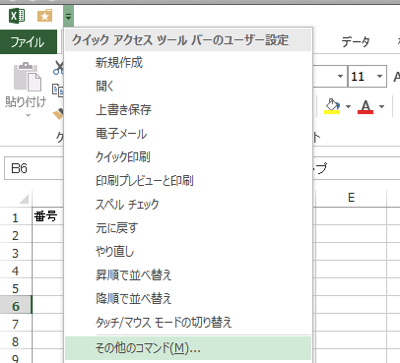Expand the 貼り付け dropdown arrow

[28, 116]
